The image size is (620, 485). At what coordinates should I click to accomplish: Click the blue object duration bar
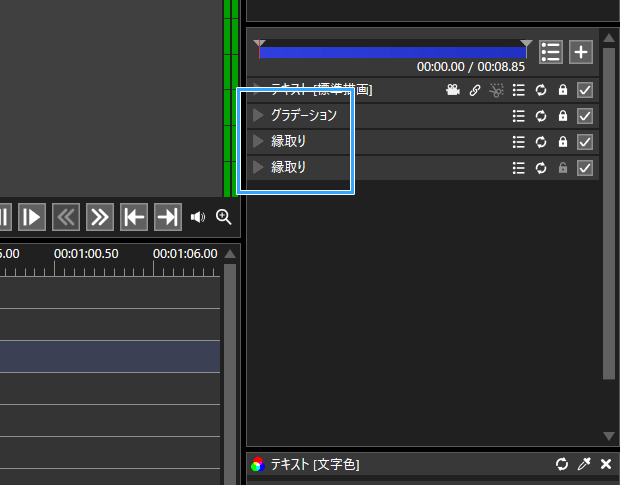click(x=392, y=53)
